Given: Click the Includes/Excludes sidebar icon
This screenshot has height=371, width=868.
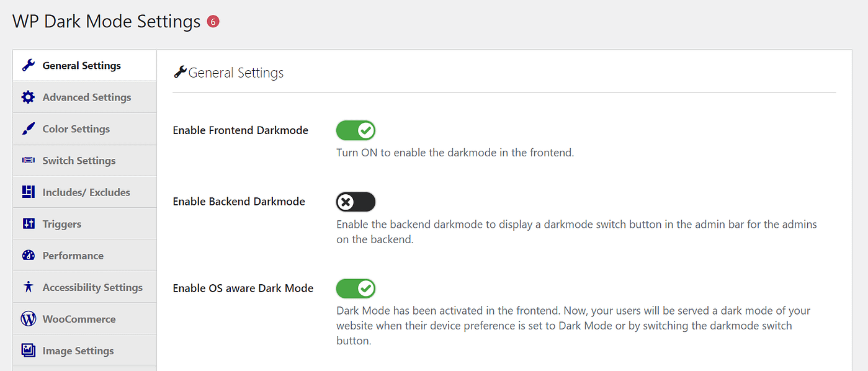Looking at the screenshot, I should tap(29, 192).
